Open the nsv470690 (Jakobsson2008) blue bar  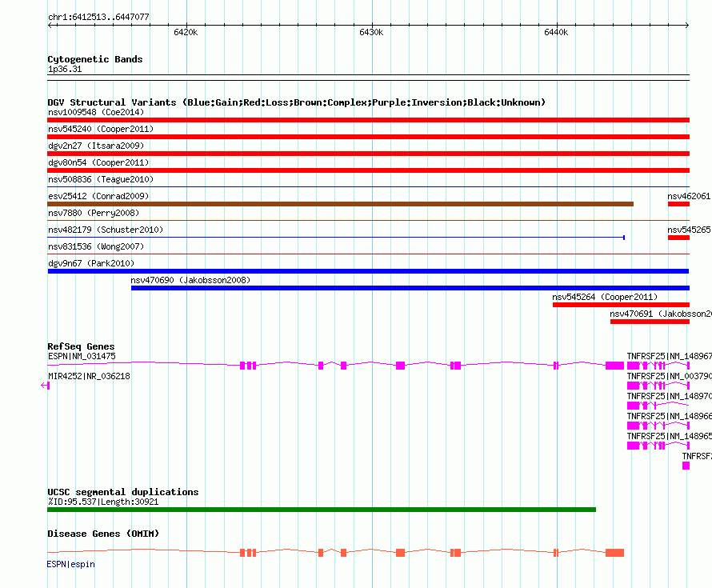click(410, 288)
